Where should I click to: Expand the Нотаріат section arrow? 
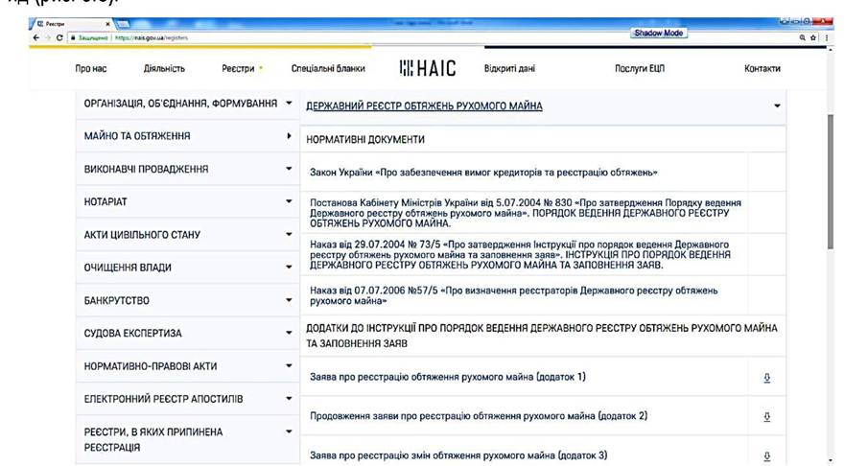tap(289, 201)
